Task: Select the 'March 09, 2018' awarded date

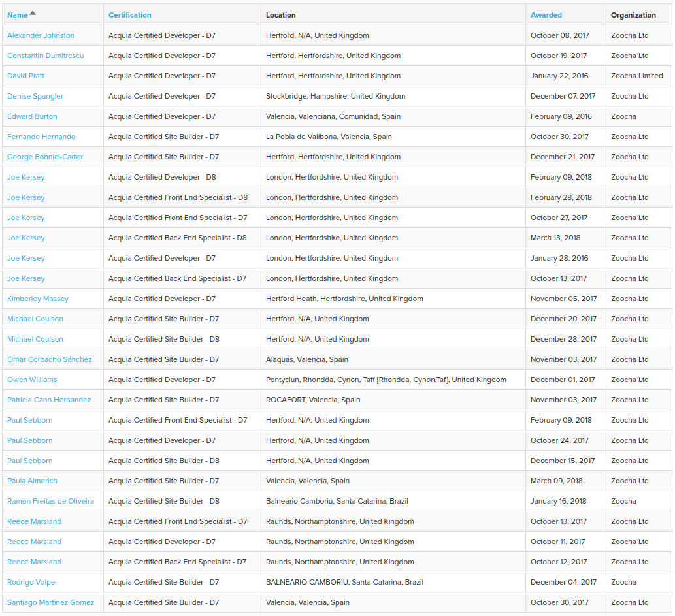Action: point(556,480)
